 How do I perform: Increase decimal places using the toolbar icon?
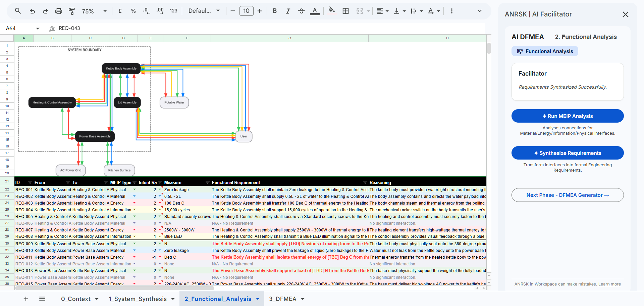click(160, 11)
